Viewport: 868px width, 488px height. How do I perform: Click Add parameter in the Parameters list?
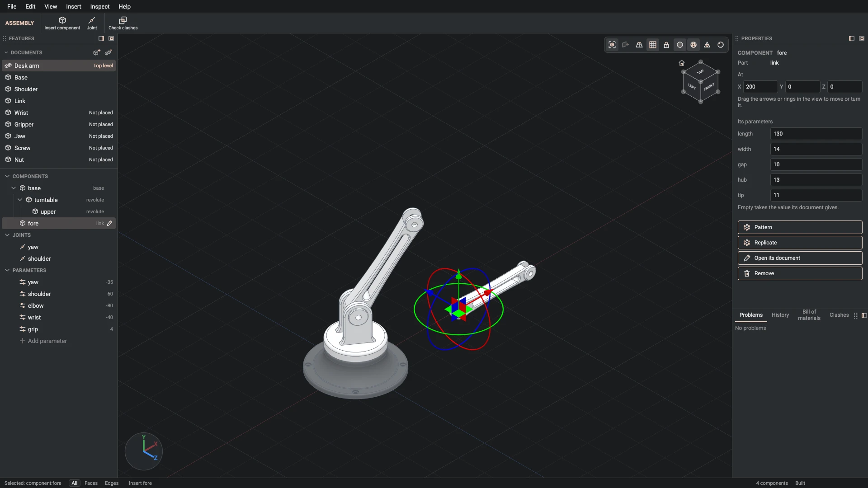coord(43,341)
